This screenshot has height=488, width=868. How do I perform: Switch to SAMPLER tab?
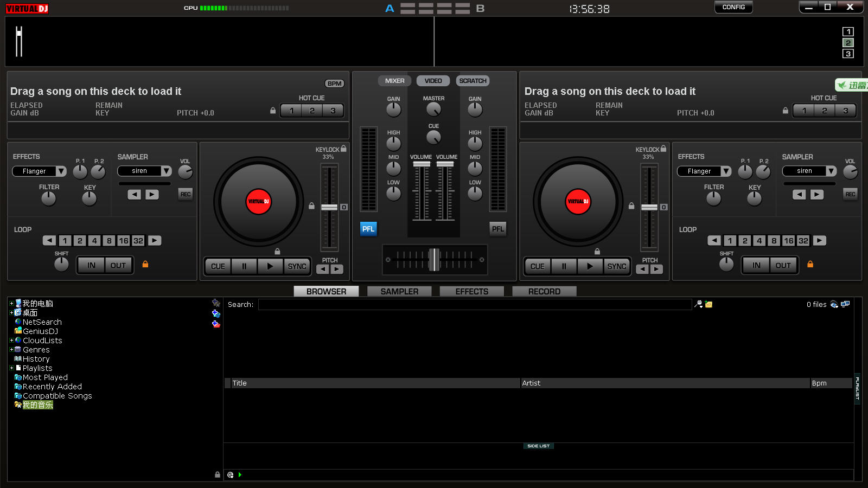click(x=399, y=291)
